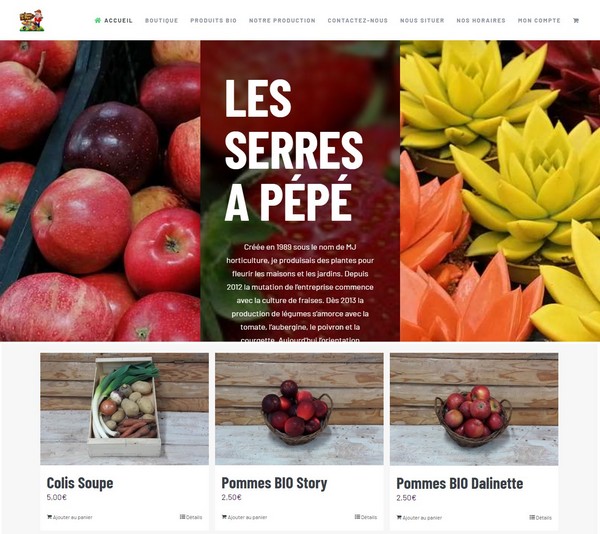The width and height of the screenshot is (600, 534).
Task: Open the Nous Situer page
Action: (x=422, y=20)
